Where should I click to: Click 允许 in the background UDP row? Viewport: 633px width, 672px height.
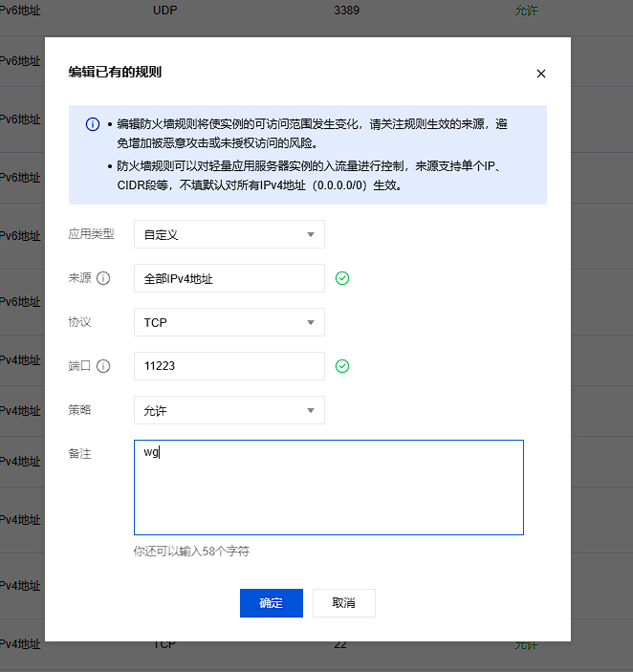point(526,11)
